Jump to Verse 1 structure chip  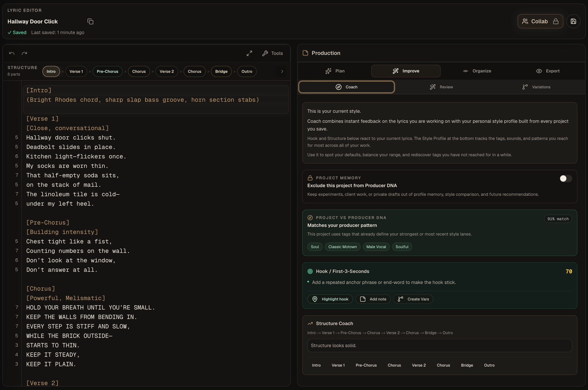coord(76,71)
